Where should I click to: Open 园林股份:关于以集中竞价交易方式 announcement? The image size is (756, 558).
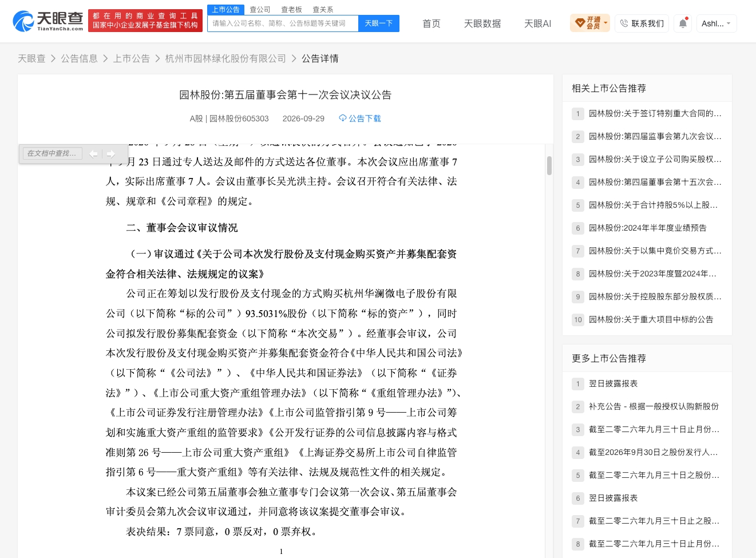pos(655,251)
